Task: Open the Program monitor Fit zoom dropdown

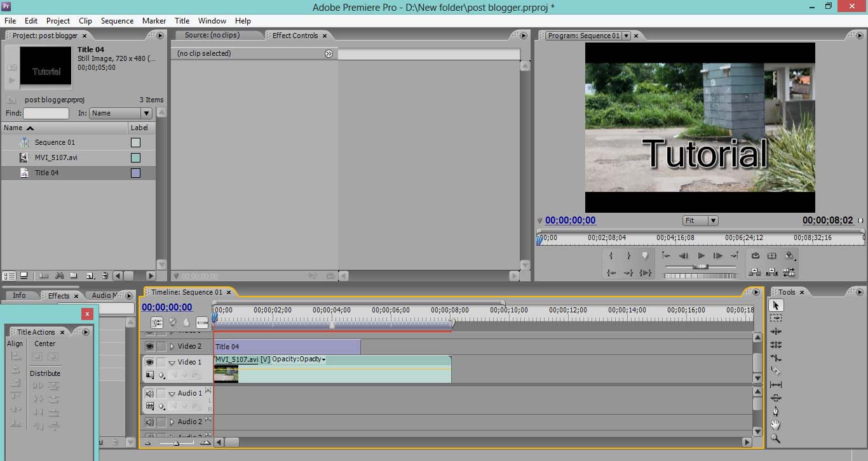Action: tap(700, 220)
